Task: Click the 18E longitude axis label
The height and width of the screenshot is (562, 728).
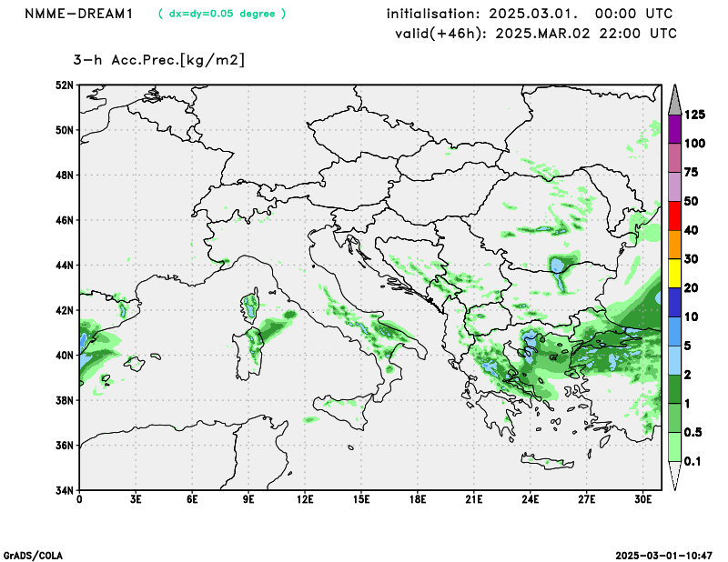Action: tap(418, 499)
